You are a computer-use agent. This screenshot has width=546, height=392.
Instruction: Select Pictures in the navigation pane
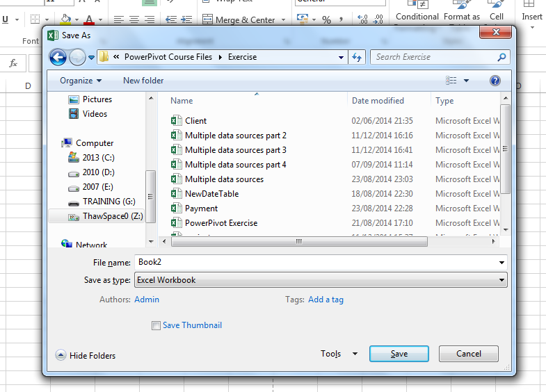[x=90, y=99]
